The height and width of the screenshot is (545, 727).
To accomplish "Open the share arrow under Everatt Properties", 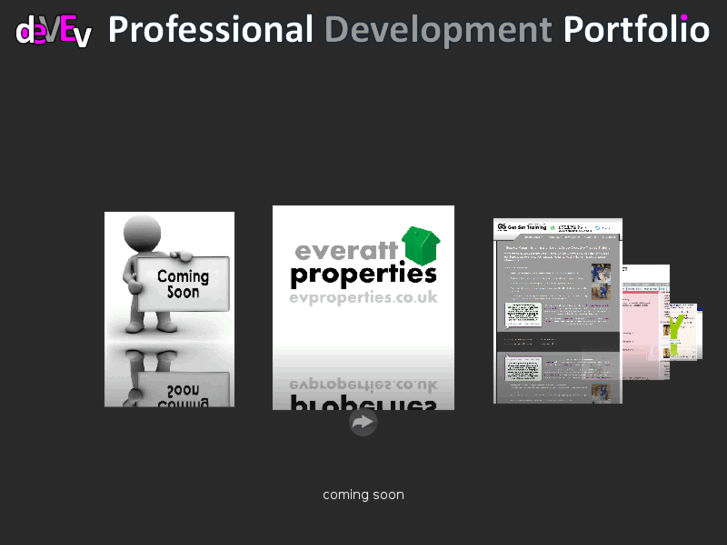I will [x=363, y=422].
